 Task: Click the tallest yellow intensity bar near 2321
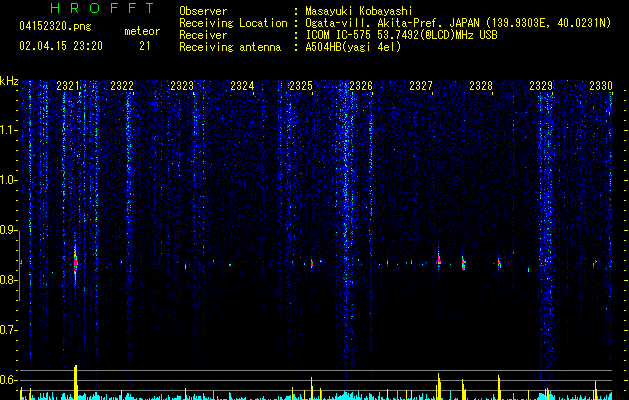tap(75, 382)
